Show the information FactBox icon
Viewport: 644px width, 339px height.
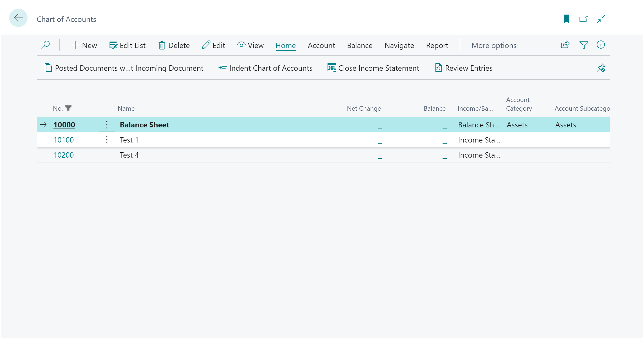point(601,45)
